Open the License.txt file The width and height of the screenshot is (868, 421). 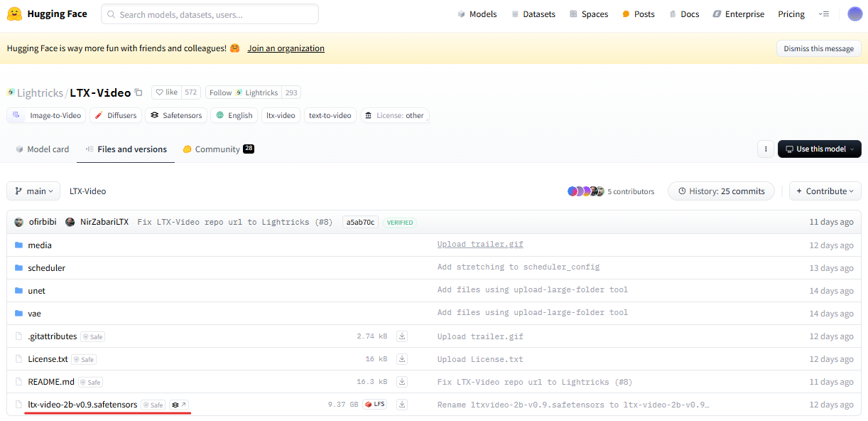(48, 359)
